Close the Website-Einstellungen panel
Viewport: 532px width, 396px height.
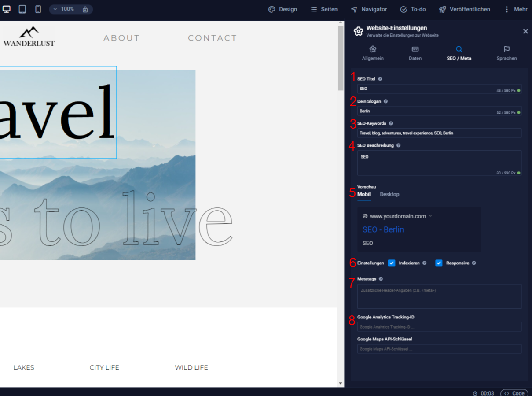pyautogui.click(x=525, y=31)
